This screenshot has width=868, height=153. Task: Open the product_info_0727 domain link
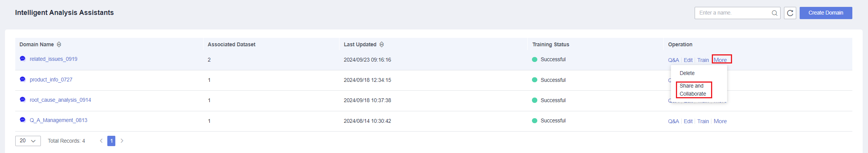51,80
